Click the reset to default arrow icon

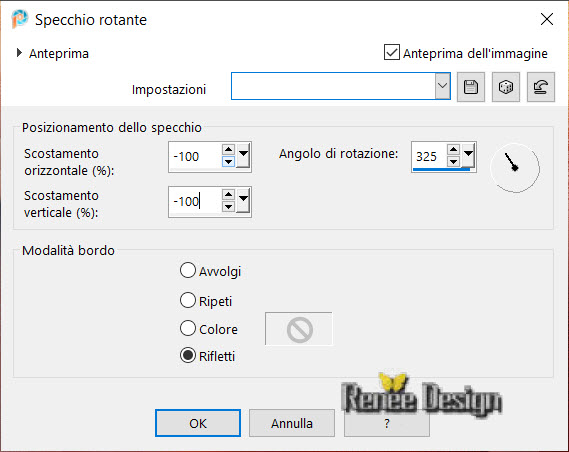click(541, 87)
